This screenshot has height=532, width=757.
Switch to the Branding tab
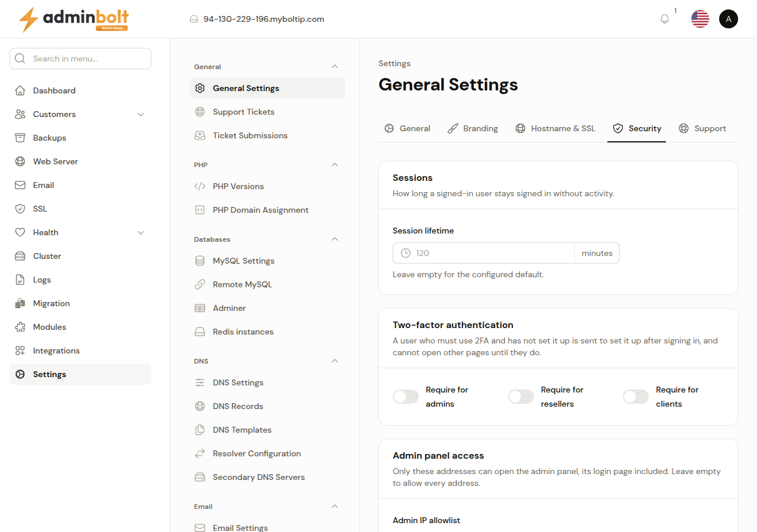(473, 128)
